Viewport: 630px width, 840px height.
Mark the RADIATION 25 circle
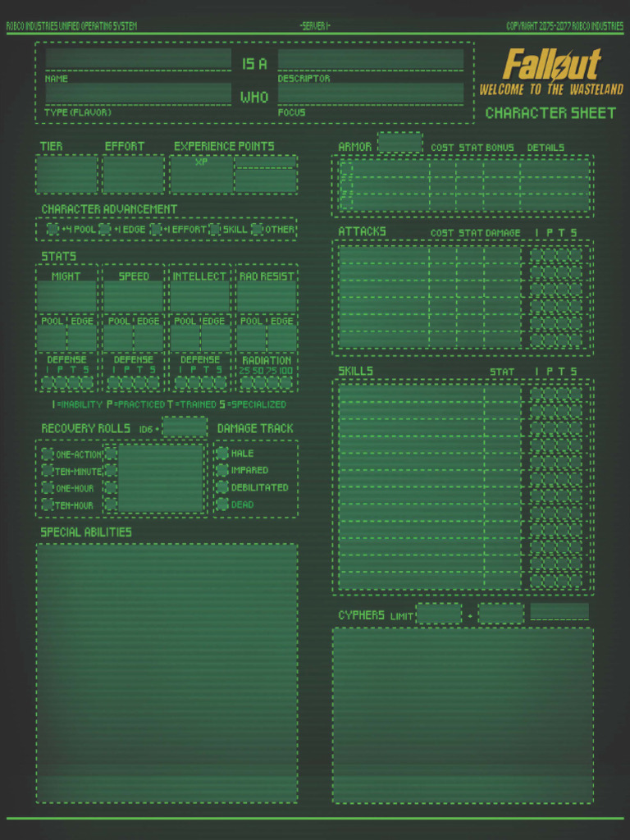[x=246, y=382]
